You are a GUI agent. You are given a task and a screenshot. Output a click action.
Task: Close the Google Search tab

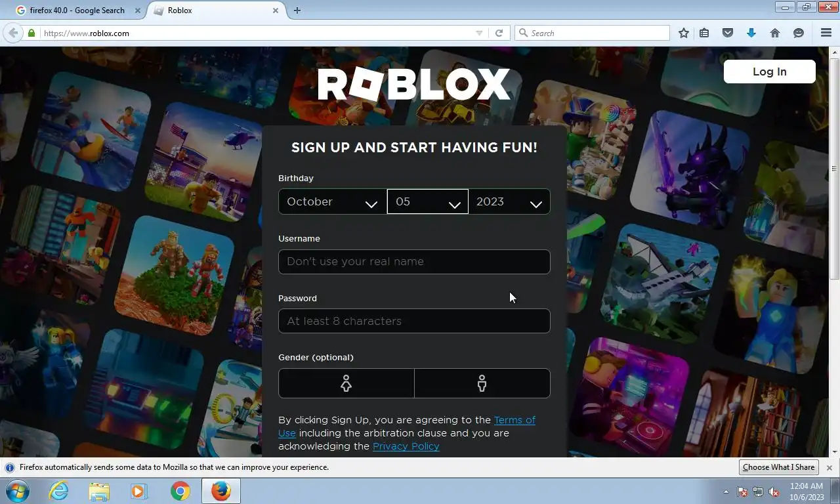click(138, 10)
